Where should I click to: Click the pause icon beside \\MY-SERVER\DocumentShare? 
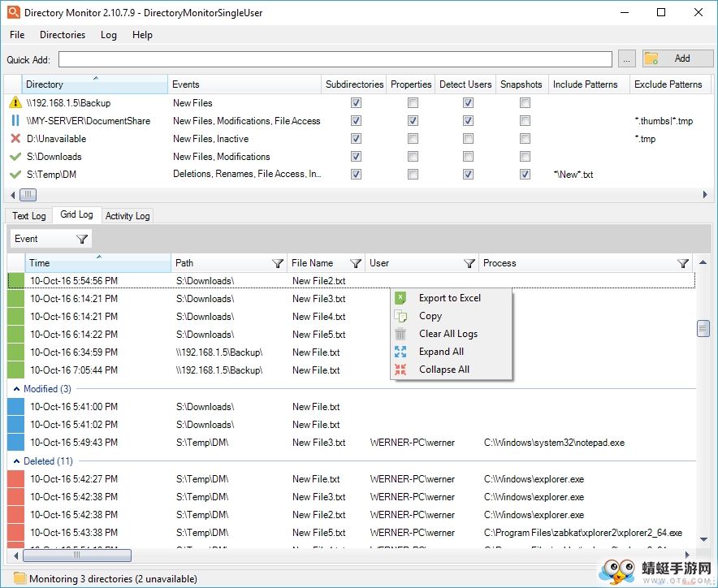[15, 120]
